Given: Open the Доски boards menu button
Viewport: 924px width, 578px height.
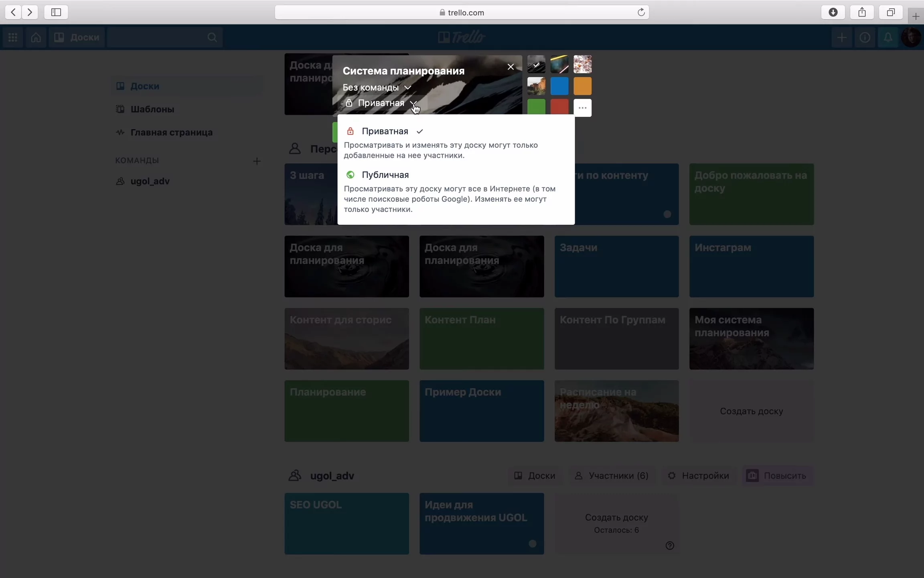Looking at the screenshot, I should pos(77,37).
